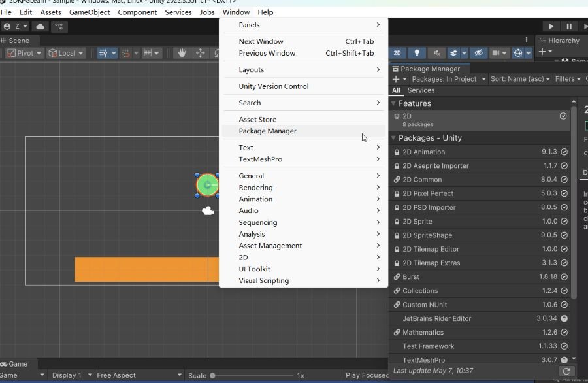Expand the Layouts submenu
The image size is (588, 383).
(x=303, y=70)
